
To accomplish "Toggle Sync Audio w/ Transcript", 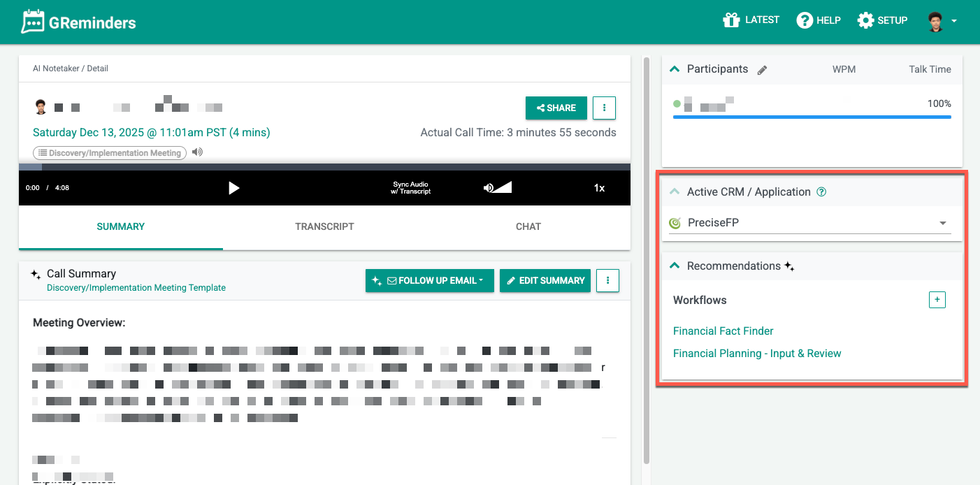I will pos(411,188).
